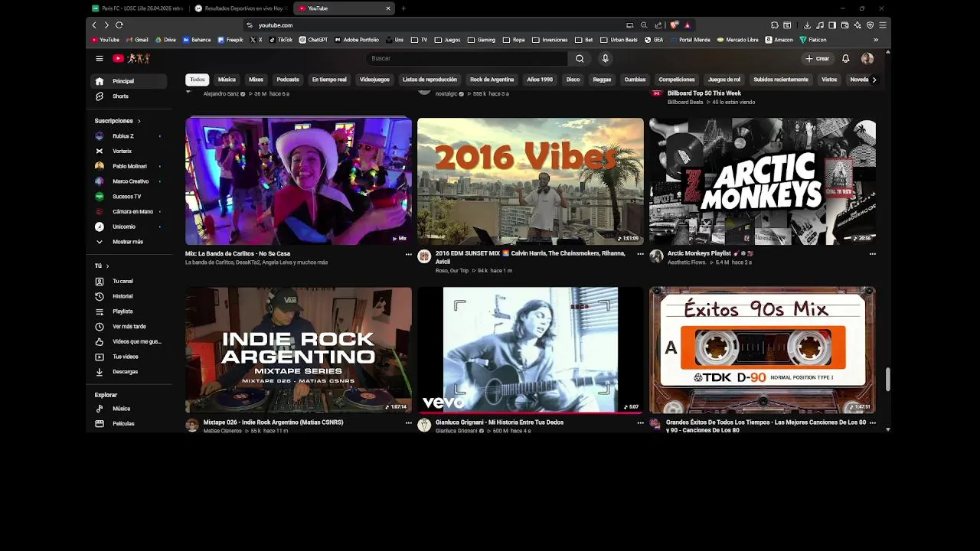Open options for Mixtape 026 video
Viewport: 980px width, 551px height.
(x=408, y=422)
